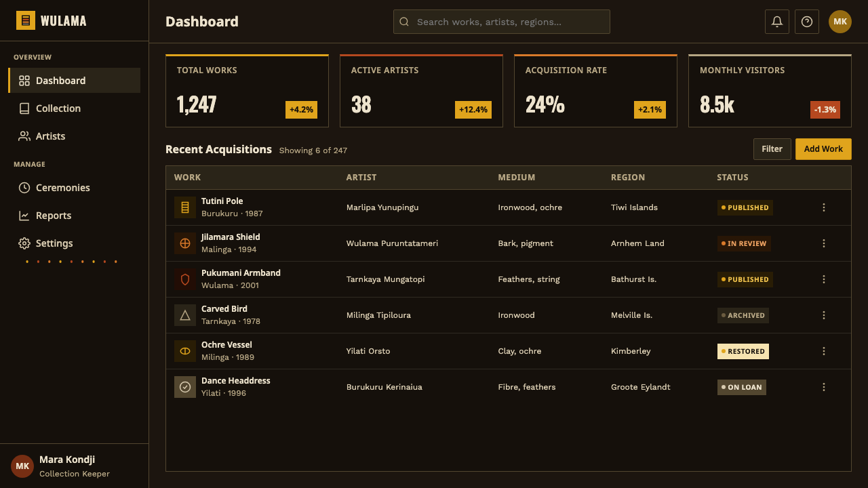Screen dimensions: 868x488
Task: Open row menu for Dance Headdress
Action: click(824, 387)
